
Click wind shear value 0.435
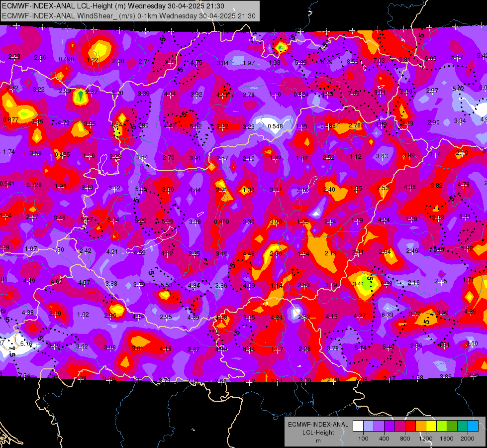[62, 154]
